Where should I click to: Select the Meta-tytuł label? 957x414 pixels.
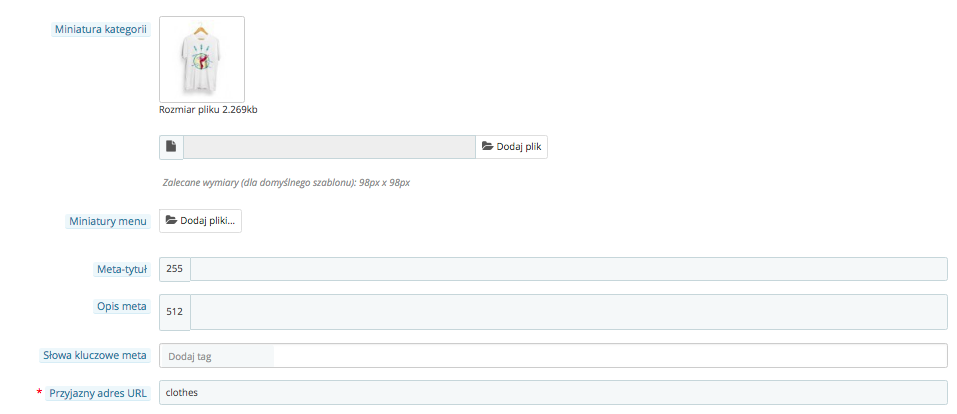coord(122,269)
